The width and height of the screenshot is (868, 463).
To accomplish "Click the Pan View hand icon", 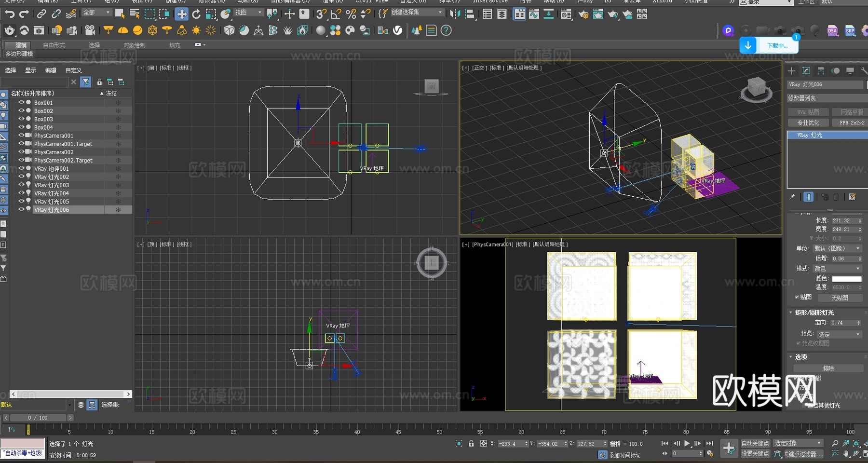I will [x=846, y=454].
